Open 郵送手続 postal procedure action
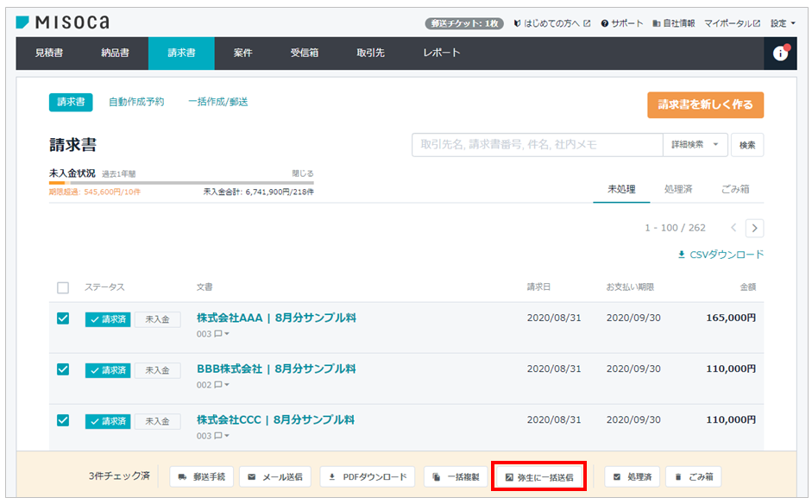812x504 pixels. pos(203,476)
